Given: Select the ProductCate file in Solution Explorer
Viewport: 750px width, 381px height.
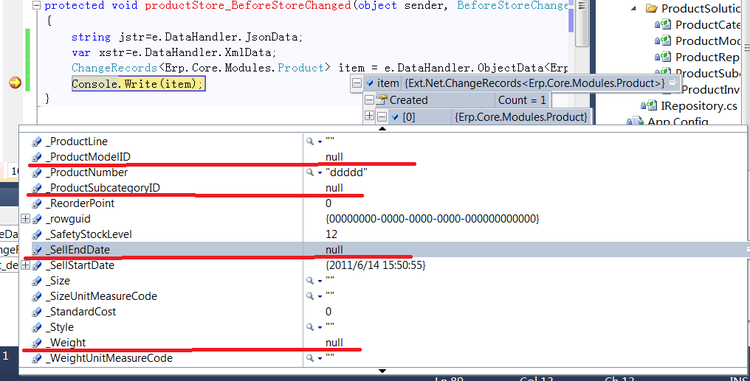Looking at the screenshot, I should pyautogui.click(x=707, y=24).
